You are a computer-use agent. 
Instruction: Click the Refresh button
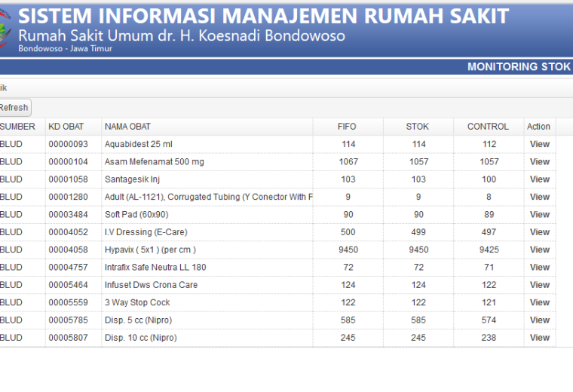pyautogui.click(x=14, y=108)
